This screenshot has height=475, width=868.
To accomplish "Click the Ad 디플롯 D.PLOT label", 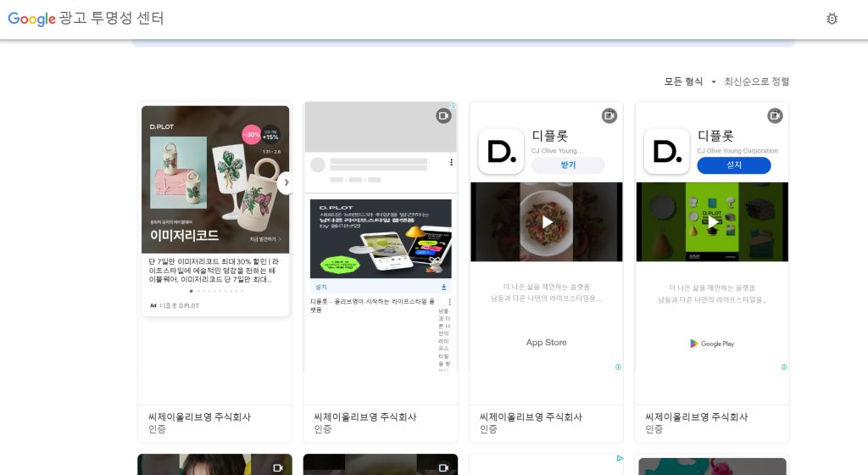I will [x=175, y=305].
